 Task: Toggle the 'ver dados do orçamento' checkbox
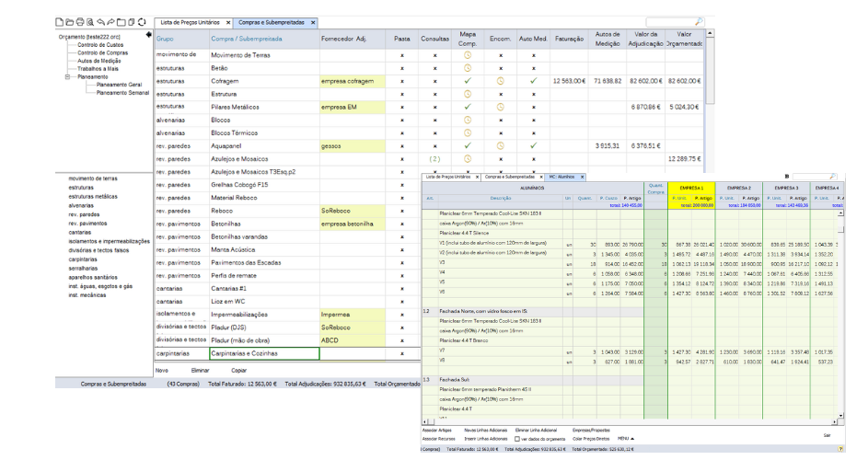click(517, 439)
